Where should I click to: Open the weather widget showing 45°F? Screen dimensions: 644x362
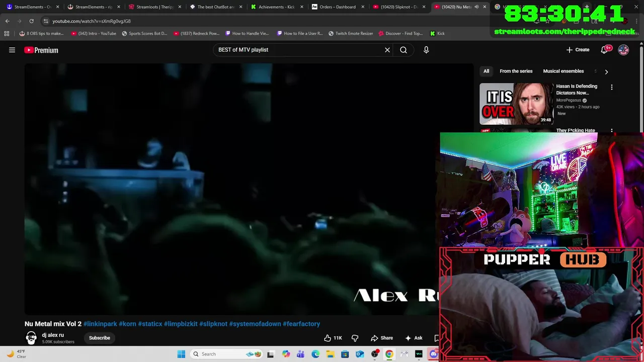click(16, 354)
